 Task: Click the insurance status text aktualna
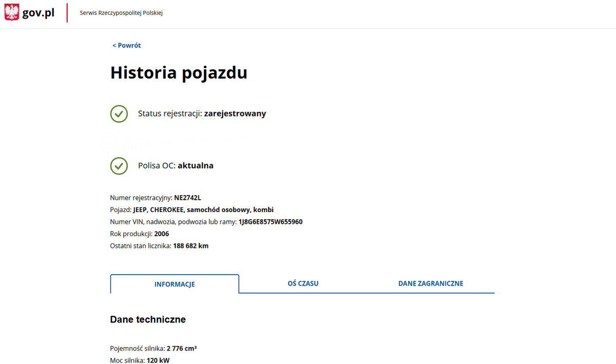pyautogui.click(x=195, y=166)
